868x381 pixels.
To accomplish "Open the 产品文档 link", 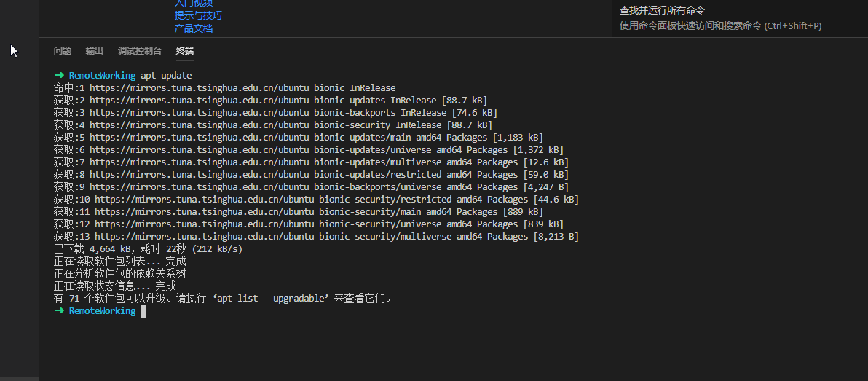I will pos(194,29).
